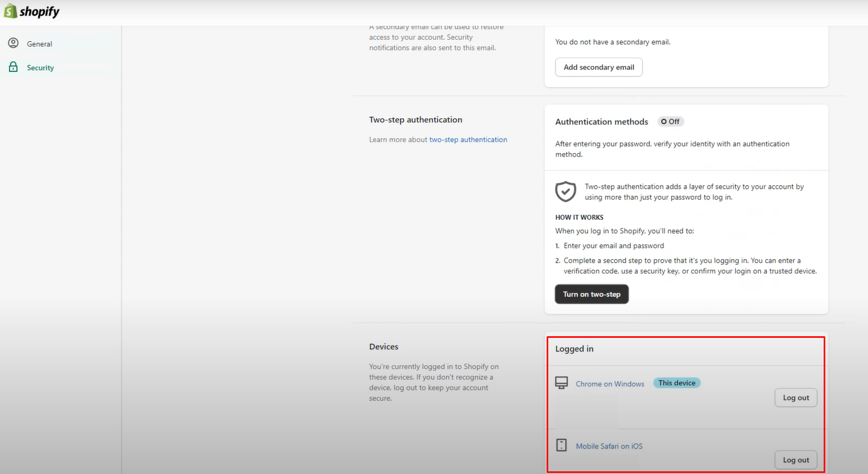The height and width of the screenshot is (474, 868).
Task: Click Turn on two-step button
Action: click(x=592, y=294)
